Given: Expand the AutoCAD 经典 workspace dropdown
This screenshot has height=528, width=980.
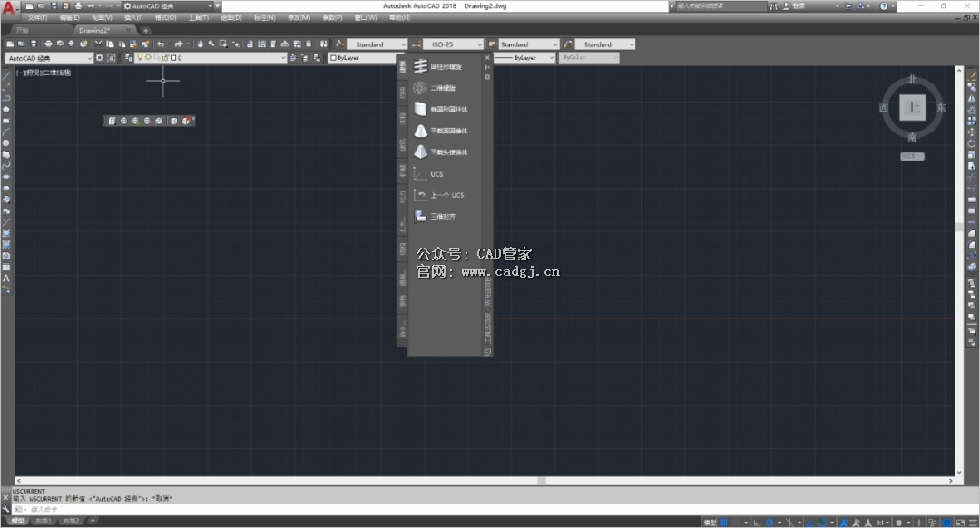Looking at the screenshot, I should coord(49,58).
